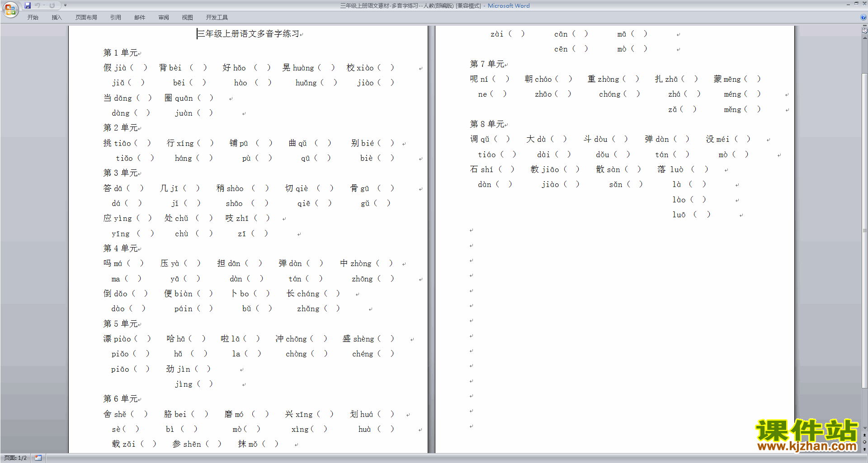Click the heading 第 2 单元

tap(120, 128)
